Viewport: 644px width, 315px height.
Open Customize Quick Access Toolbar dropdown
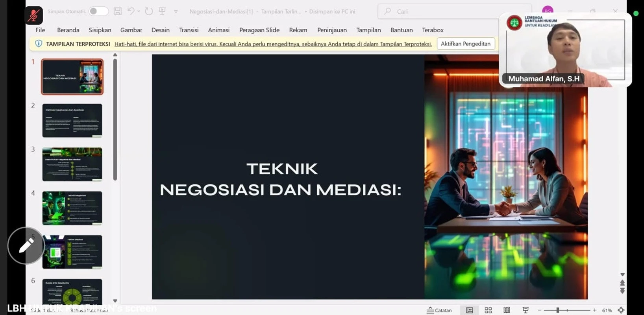point(176,11)
